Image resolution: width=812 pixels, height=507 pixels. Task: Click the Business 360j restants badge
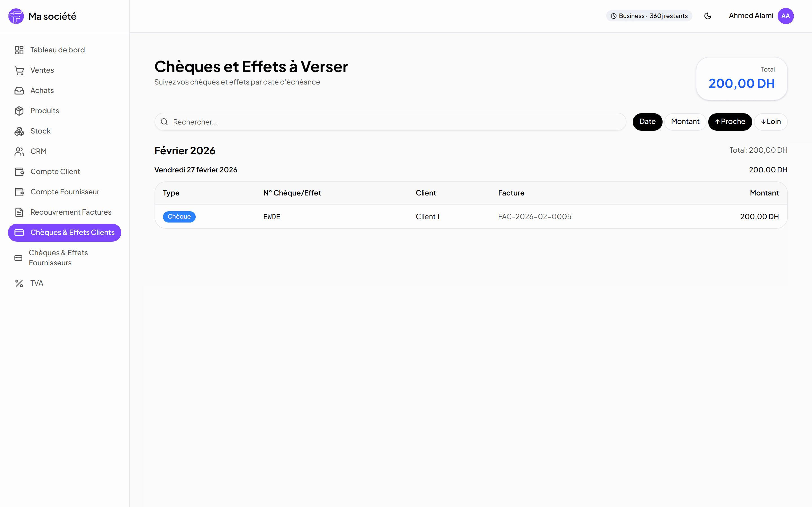point(649,16)
